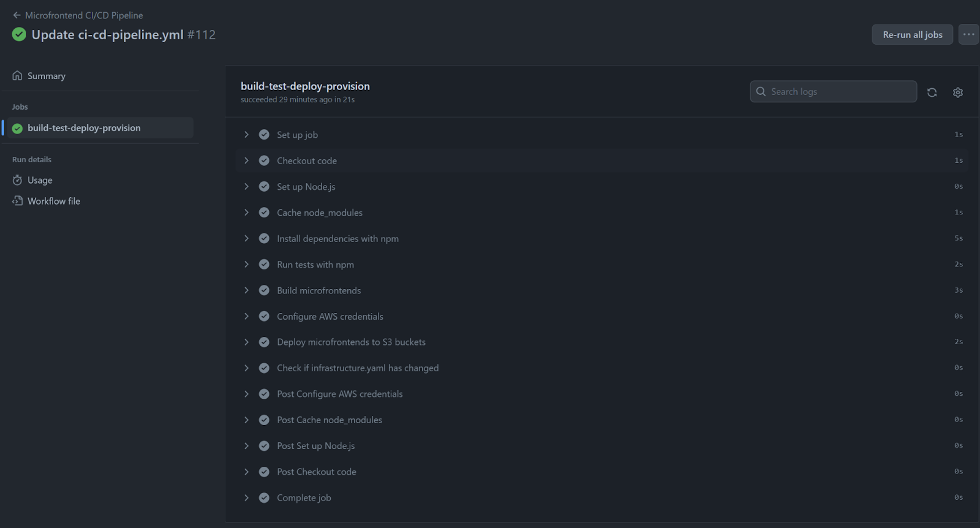The height and width of the screenshot is (528, 980).
Task: Click the refresh logs icon
Action: tap(932, 92)
